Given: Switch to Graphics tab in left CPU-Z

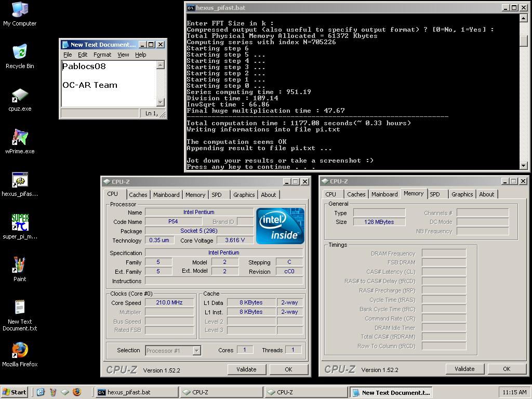Looking at the screenshot, I should [244, 195].
